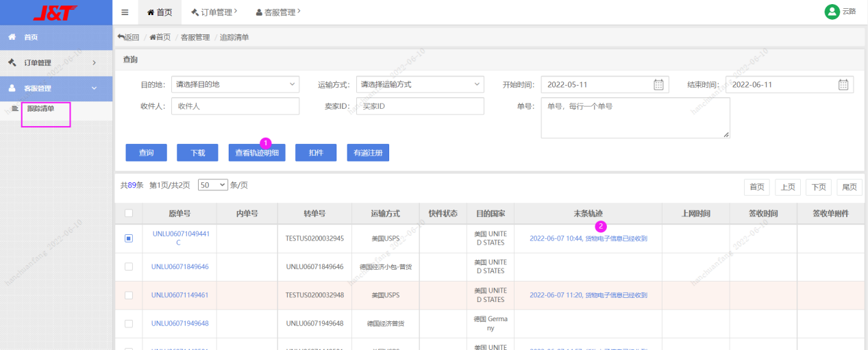This screenshot has width=868, height=350.
Task: Click the 末条轨迹 column header
Action: tap(588, 214)
